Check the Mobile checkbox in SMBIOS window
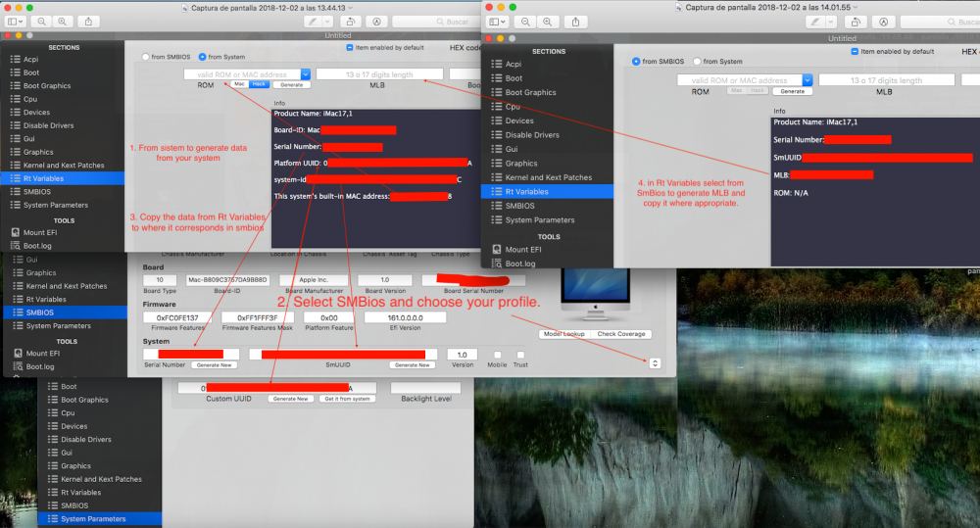The image size is (980, 528). [498, 355]
